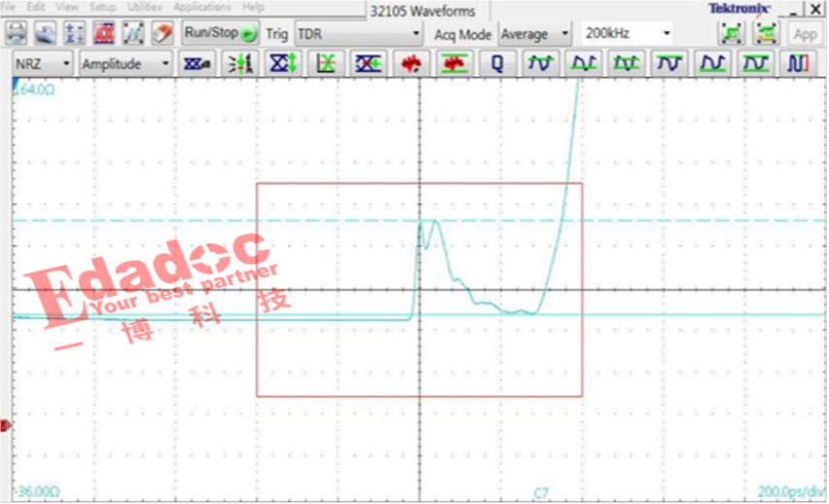Expand the Acq Mode Average dropdown
This screenshot has width=829, height=504.
[535, 34]
